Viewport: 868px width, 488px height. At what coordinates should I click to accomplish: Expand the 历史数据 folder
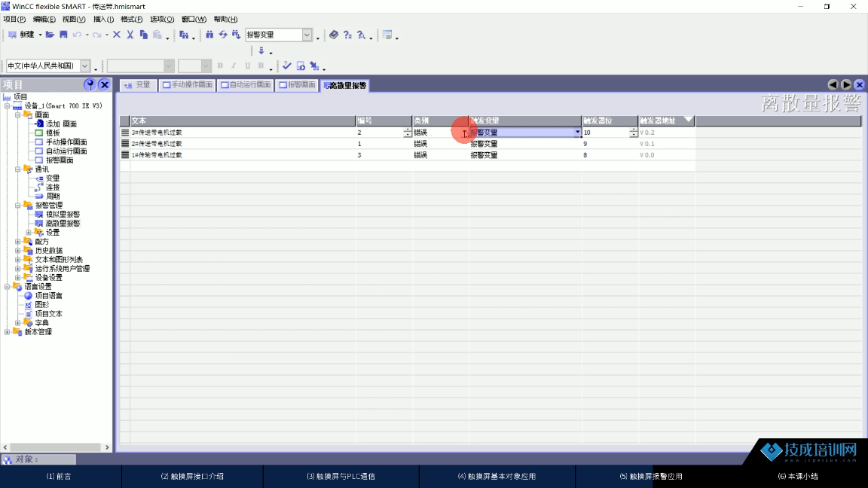pyautogui.click(x=18, y=251)
